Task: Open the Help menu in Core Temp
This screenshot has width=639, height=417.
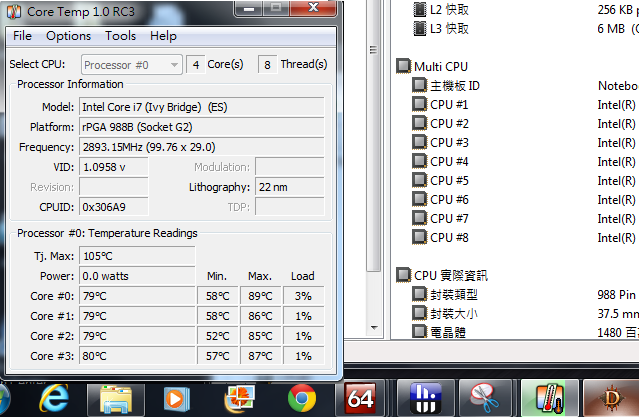Action: [163, 36]
